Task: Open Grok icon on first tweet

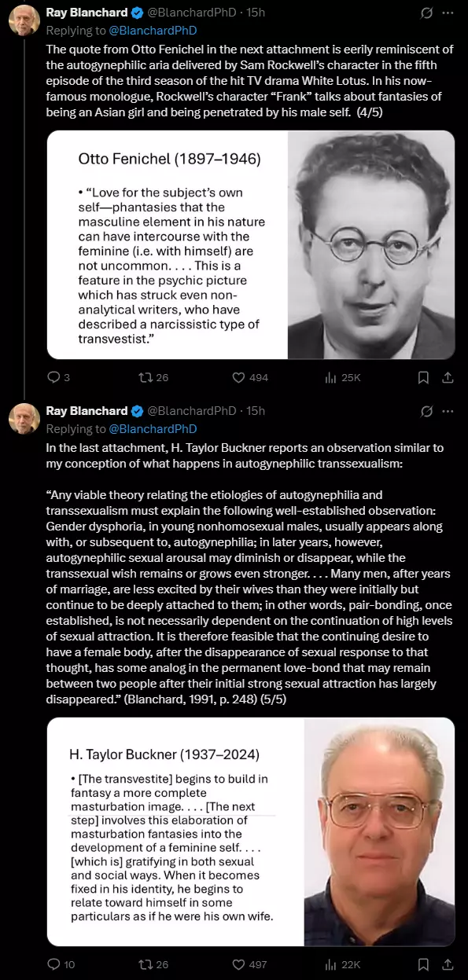Action: 427,13
